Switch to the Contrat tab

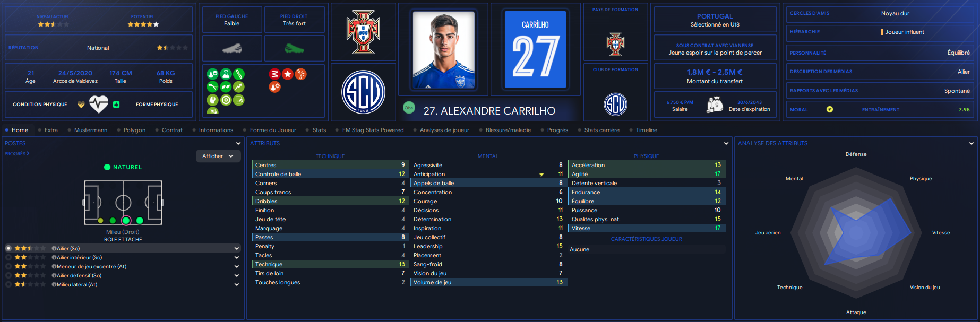pos(172,130)
